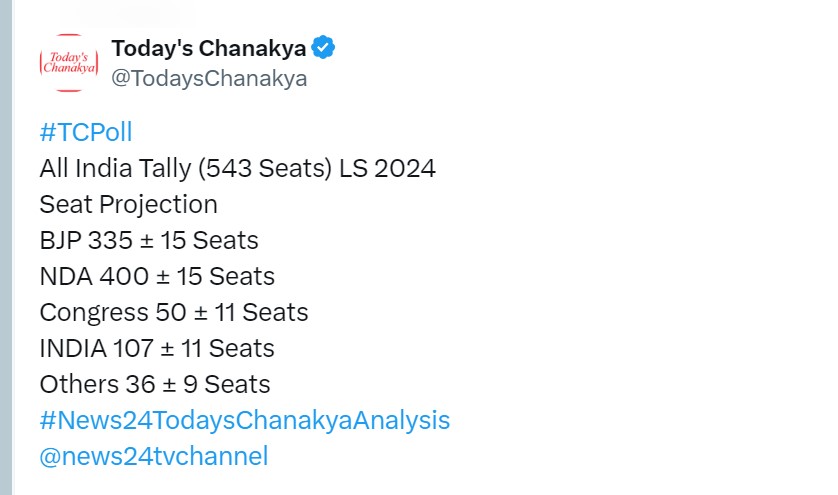
Task: Click the All India Tally text line
Action: tap(238, 168)
